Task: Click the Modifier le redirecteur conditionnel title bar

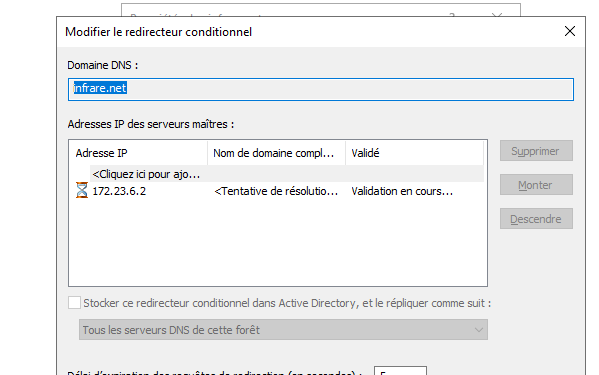Action: pos(306,32)
